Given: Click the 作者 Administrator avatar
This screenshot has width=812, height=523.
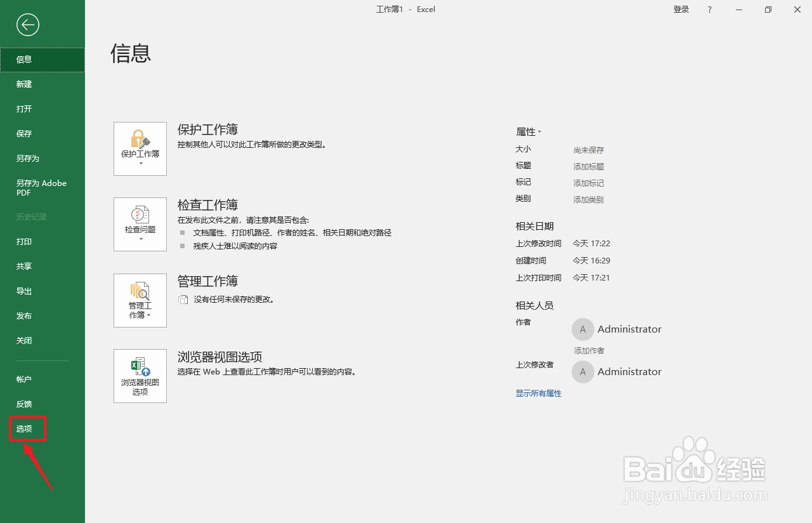Looking at the screenshot, I should [x=582, y=329].
